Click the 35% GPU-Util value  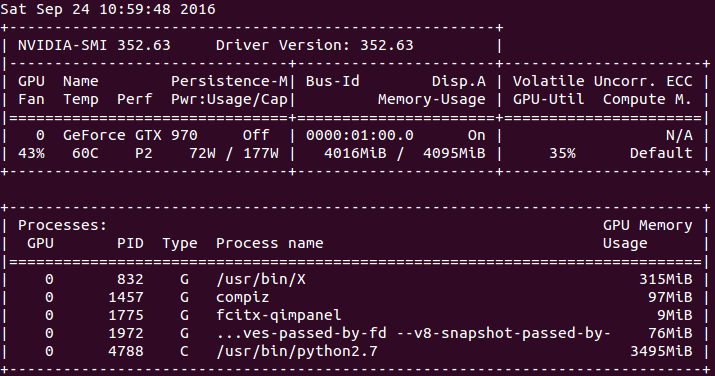click(562, 153)
